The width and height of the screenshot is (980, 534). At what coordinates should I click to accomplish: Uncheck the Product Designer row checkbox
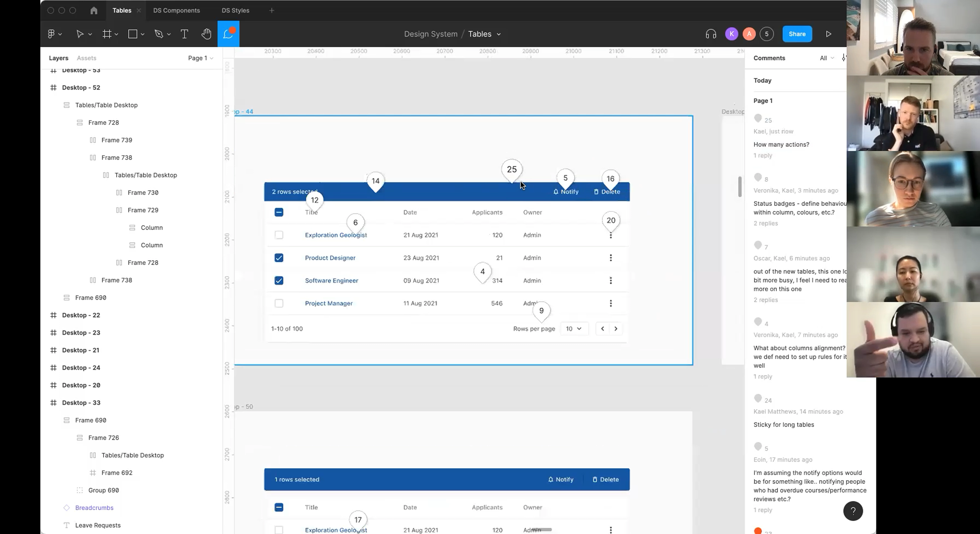279,258
